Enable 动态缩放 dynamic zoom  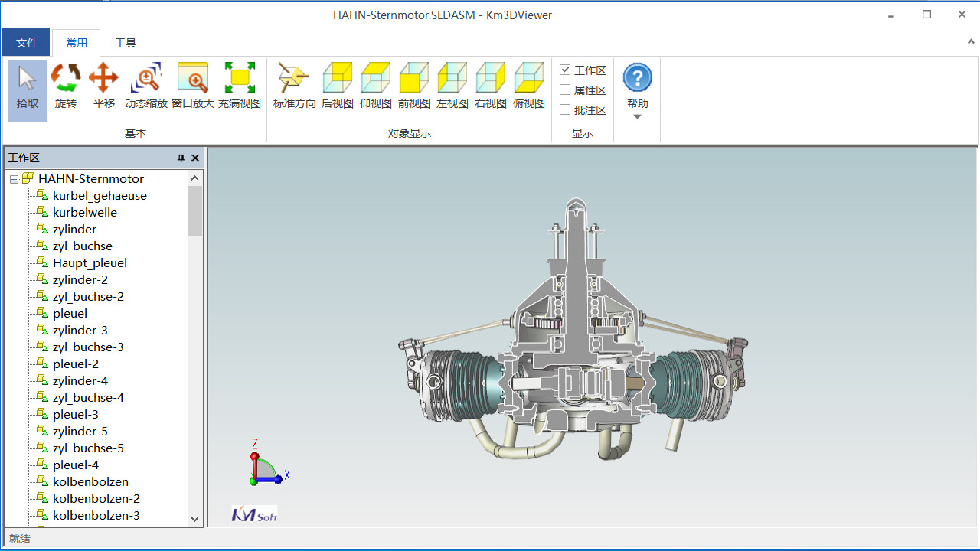(x=145, y=88)
